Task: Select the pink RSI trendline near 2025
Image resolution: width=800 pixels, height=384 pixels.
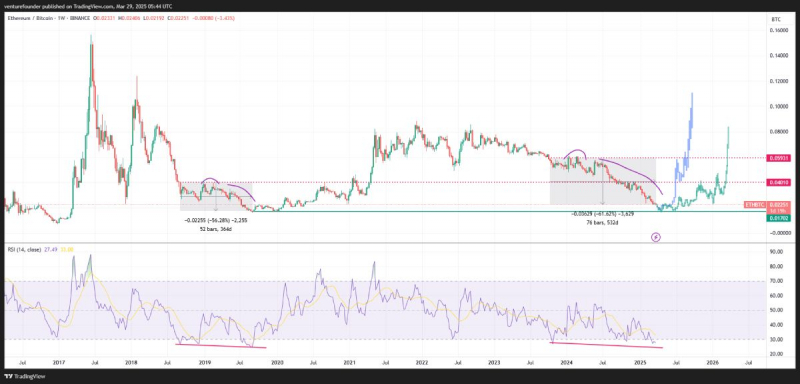Action: coord(606,345)
